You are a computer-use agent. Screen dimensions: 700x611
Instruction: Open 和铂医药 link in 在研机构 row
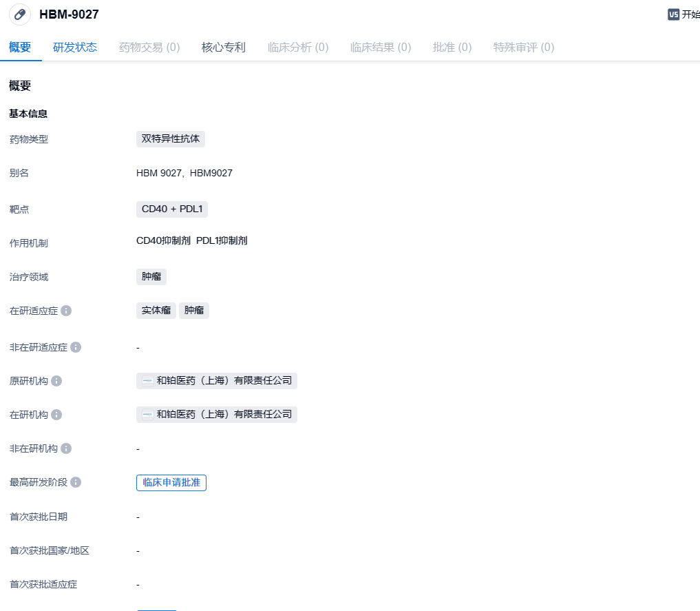(x=224, y=415)
